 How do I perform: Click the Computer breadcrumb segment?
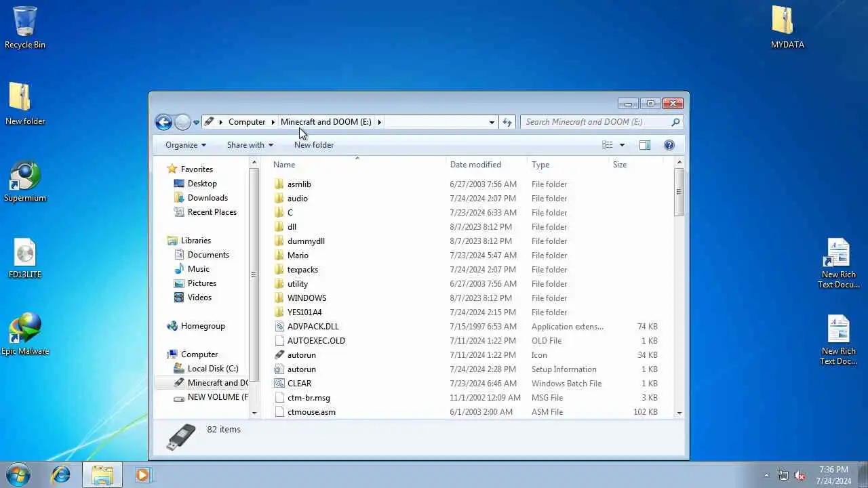(x=247, y=122)
